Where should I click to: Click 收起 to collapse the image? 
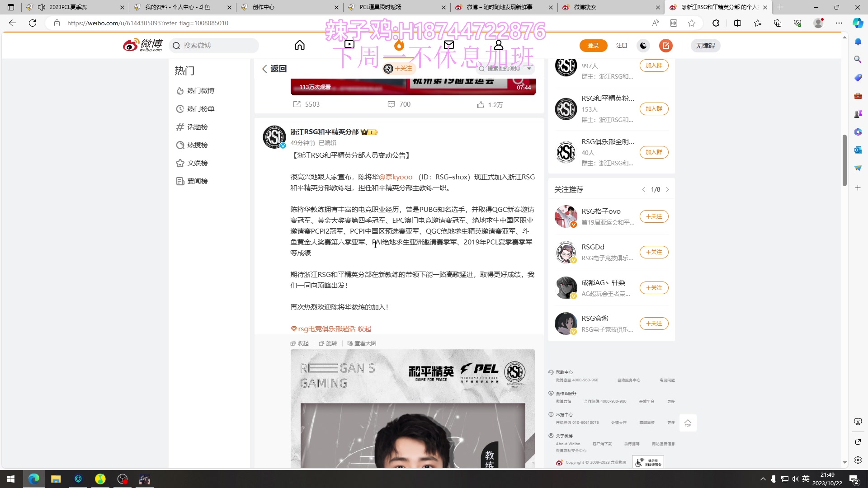(x=299, y=343)
